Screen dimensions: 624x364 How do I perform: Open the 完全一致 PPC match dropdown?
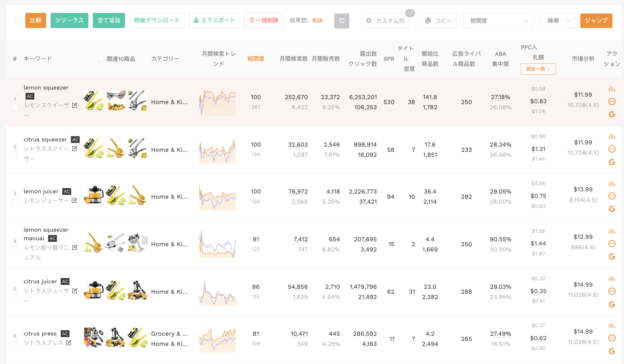(x=538, y=69)
